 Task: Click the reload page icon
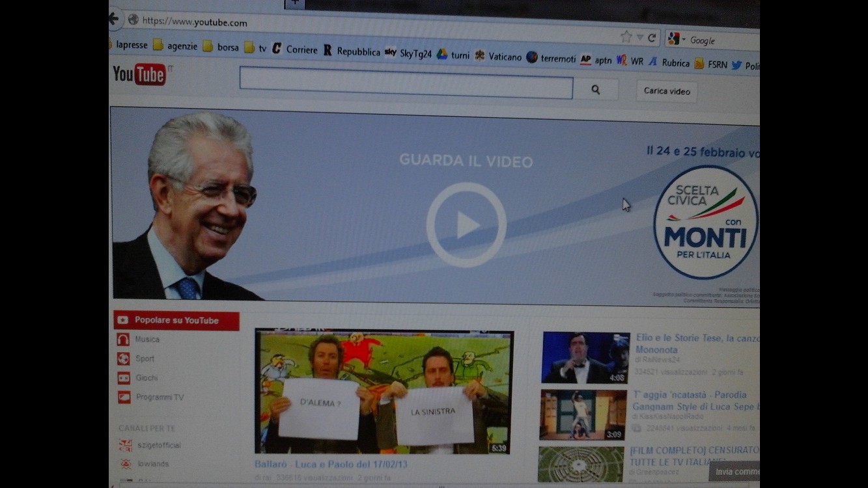click(652, 38)
